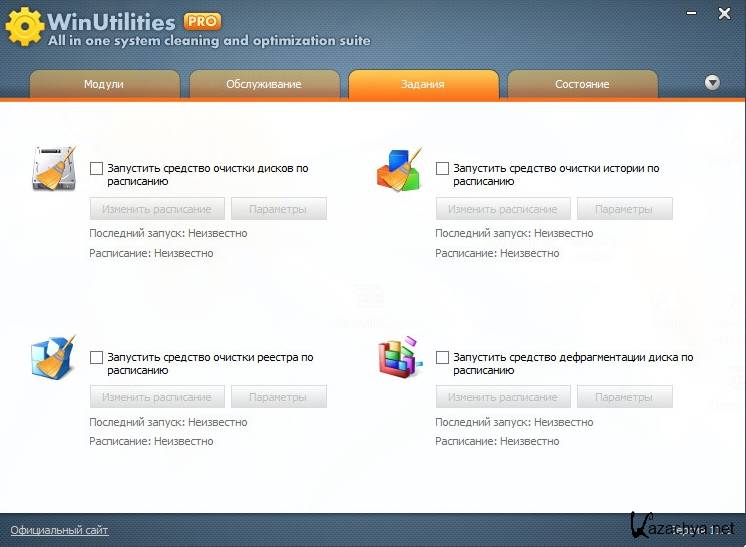This screenshot has height=547, width=746.
Task: Click the disk cleaner broom icon
Action: click(53, 168)
